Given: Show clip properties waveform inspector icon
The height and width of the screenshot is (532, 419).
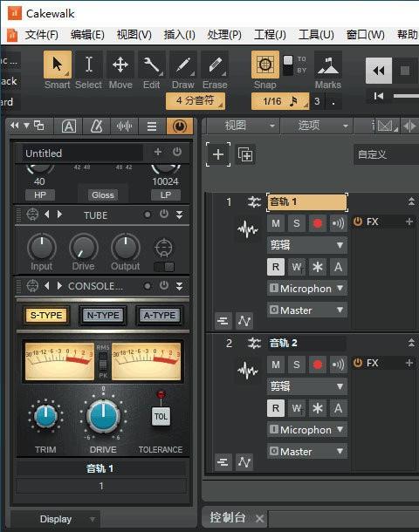Looking at the screenshot, I should [124, 126].
